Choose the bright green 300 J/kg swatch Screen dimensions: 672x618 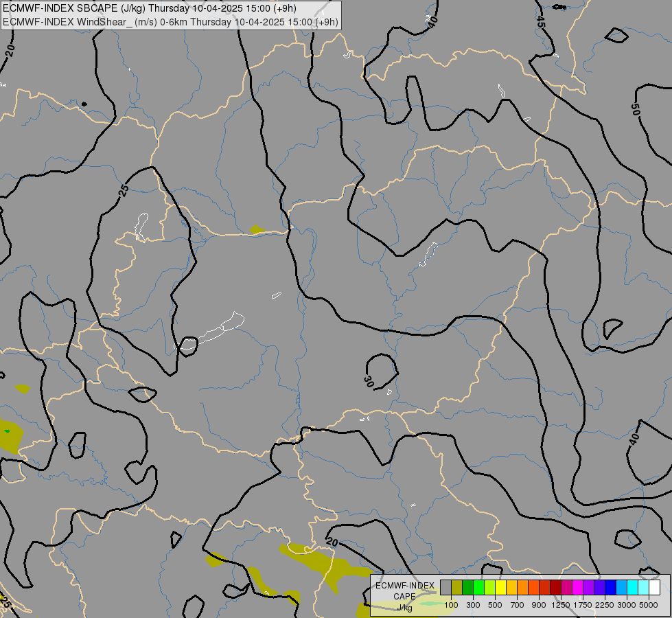coord(478,588)
